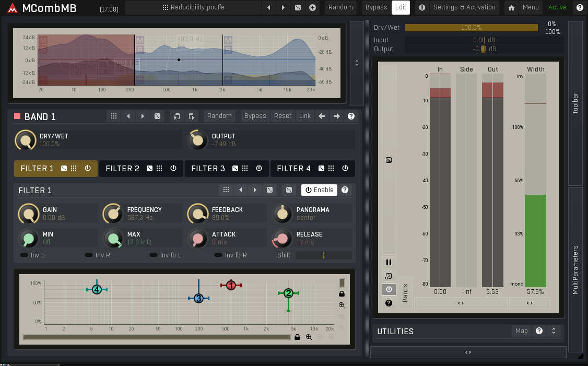Image resolution: width=588 pixels, height=366 pixels.
Task: Click Band 1 right arrow icon
Action: 337,116
